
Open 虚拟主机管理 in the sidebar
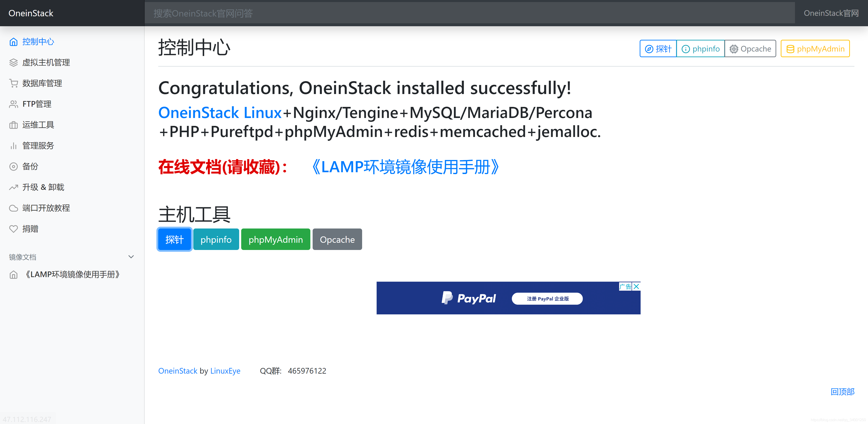tap(46, 63)
